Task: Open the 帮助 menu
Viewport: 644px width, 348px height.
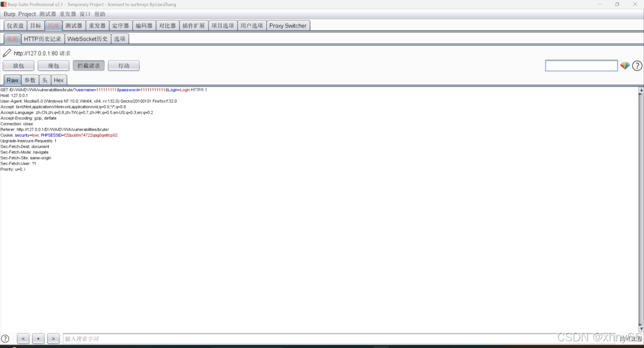Action: tap(100, 14)
